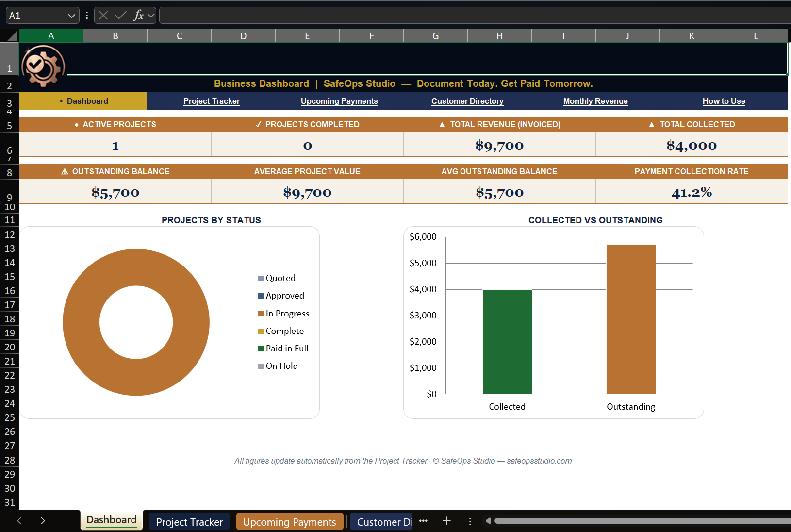Select column L header
The height and width of the screenshot is (532, 791).
click(x=756, y=35)
